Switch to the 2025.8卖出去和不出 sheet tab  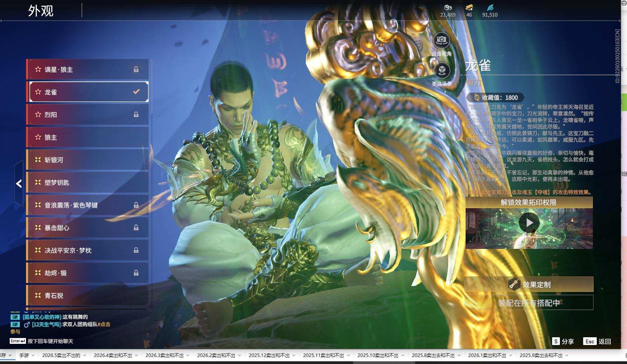coord(433,355)
